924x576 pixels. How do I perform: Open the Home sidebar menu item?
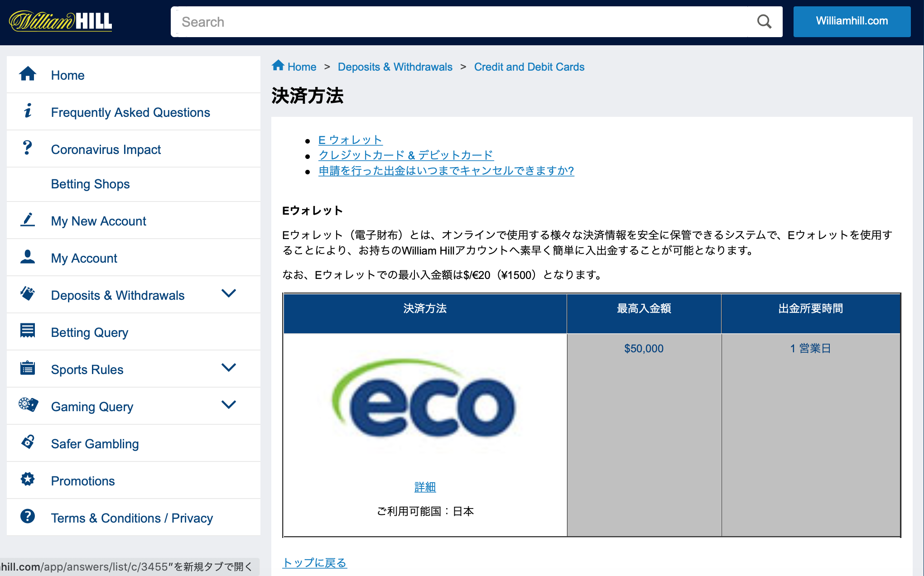pyautogui.click(x=134, y=75)
